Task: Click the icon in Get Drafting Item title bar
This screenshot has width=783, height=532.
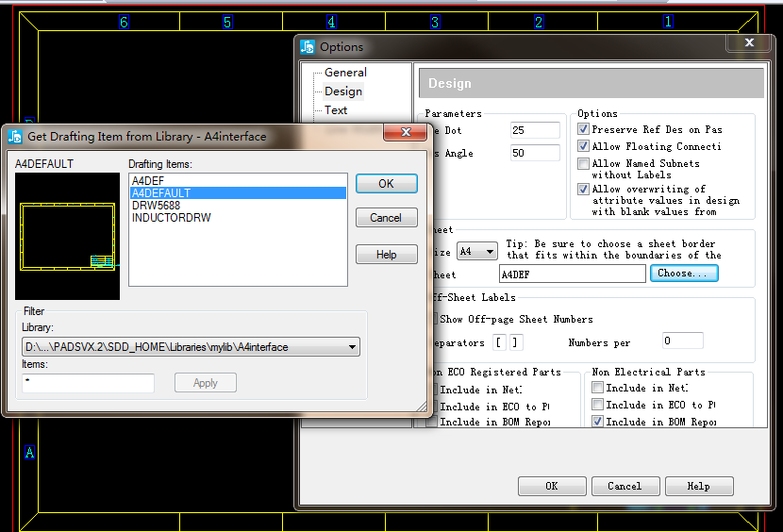Action: (15, 137)
